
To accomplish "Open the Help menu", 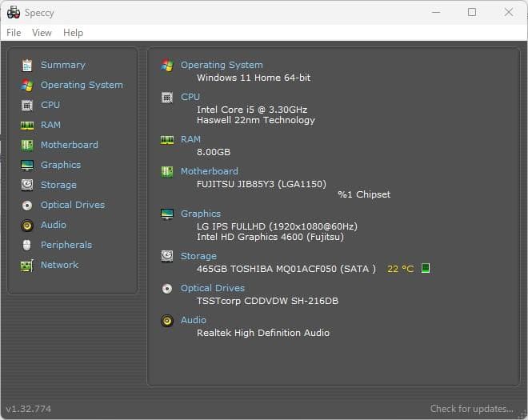I will tap(73, 33).
